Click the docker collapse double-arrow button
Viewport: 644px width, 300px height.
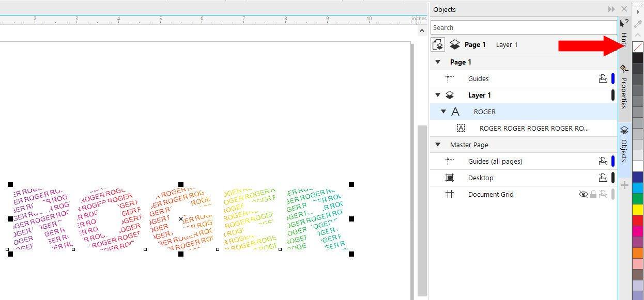(611, 9)
